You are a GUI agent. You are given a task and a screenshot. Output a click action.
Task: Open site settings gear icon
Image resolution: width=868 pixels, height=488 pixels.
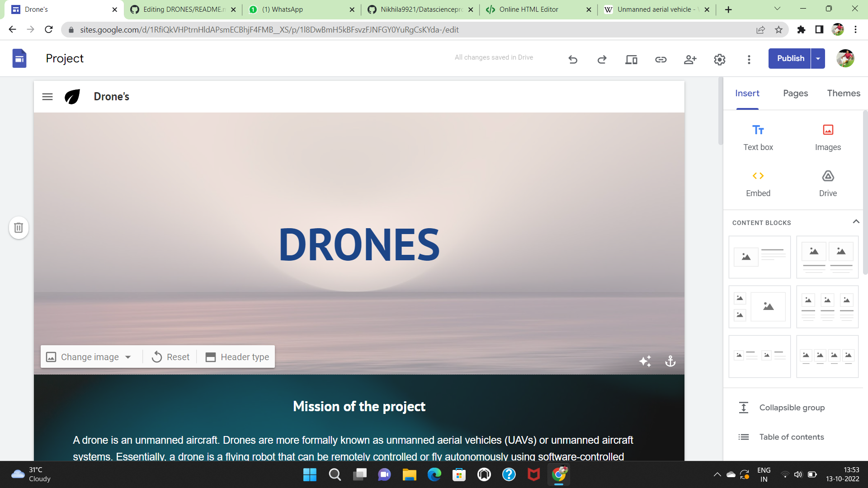tap(719, 59)
